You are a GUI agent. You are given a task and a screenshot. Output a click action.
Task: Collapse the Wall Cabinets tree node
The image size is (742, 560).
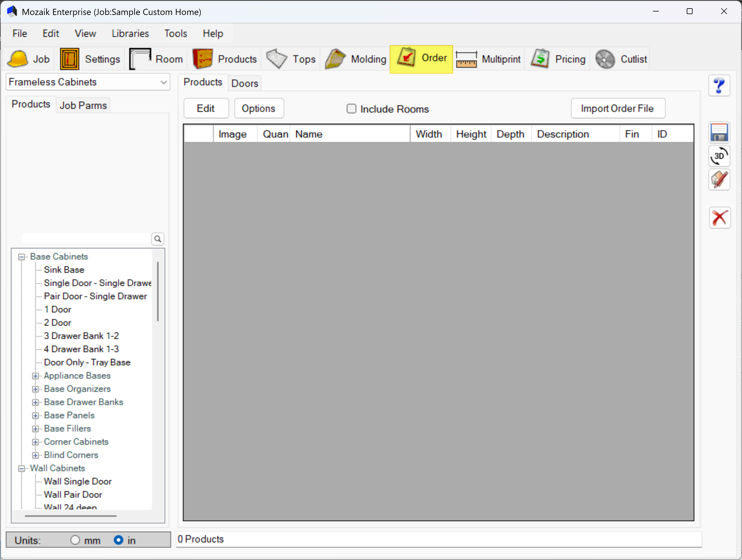[x=21, y=469]
